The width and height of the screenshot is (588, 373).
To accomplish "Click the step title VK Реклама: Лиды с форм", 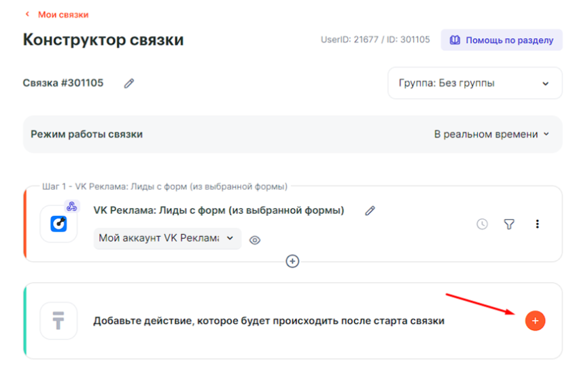I will pyautogui.click(x=218, y=210).
